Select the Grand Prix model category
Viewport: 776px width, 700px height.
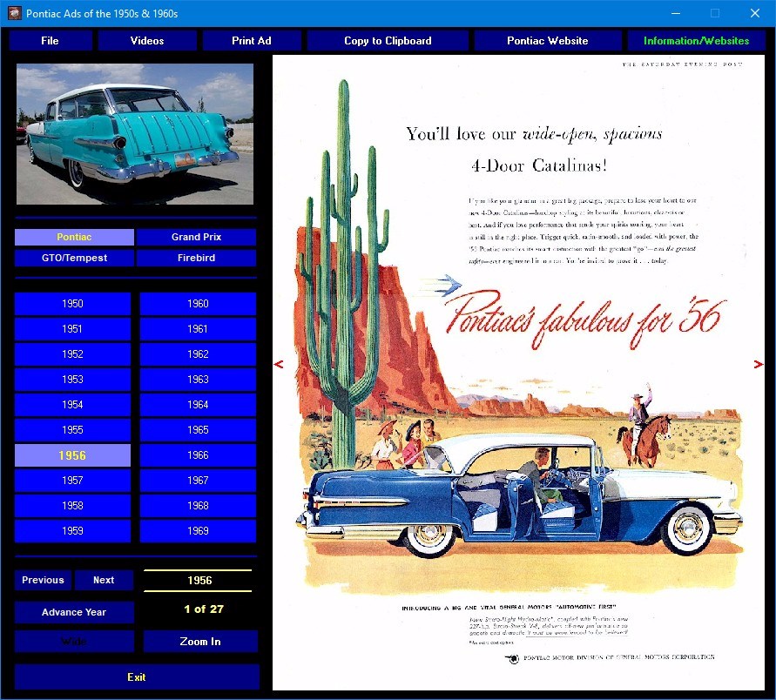[197, 237]
